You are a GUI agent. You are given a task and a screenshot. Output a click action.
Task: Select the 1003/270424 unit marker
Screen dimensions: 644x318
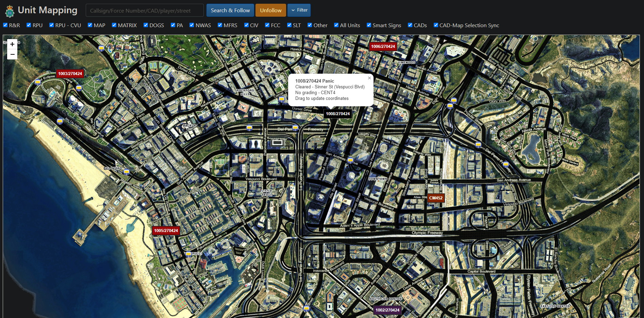point(70,74)
